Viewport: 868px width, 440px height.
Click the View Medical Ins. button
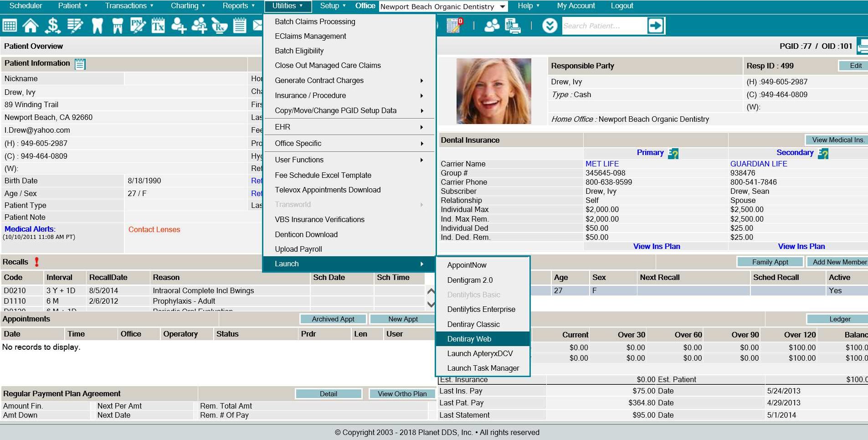pos(837,140)
